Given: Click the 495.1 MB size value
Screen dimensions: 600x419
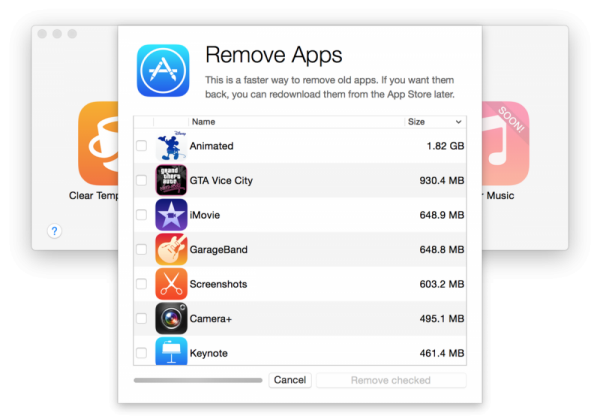Looking at the screenshot, I should 442,318.
